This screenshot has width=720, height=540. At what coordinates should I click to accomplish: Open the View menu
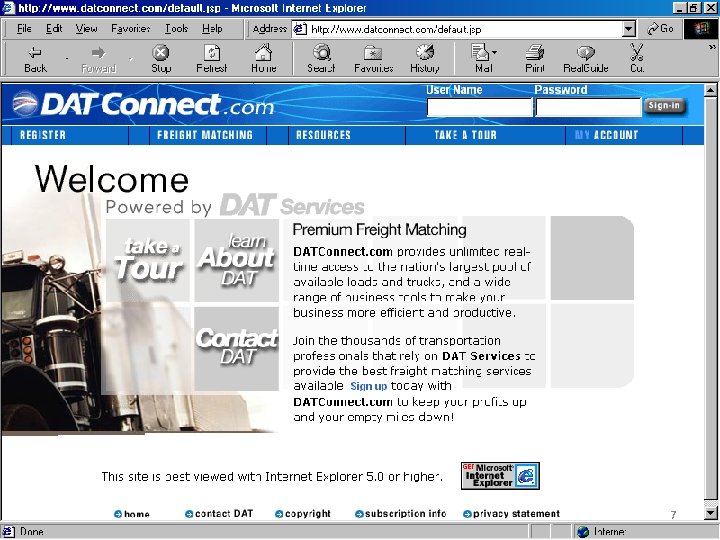[86, 28]
